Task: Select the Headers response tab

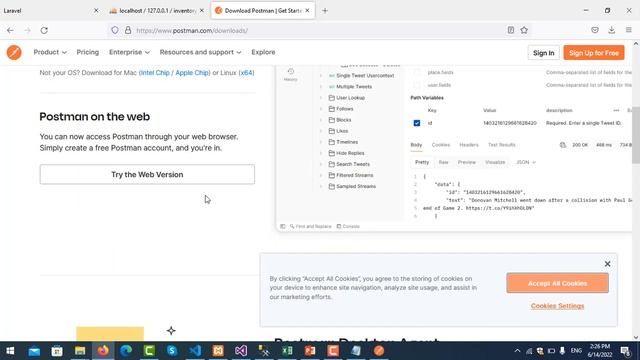Action: pyautogui.click(x=469, y=145)
